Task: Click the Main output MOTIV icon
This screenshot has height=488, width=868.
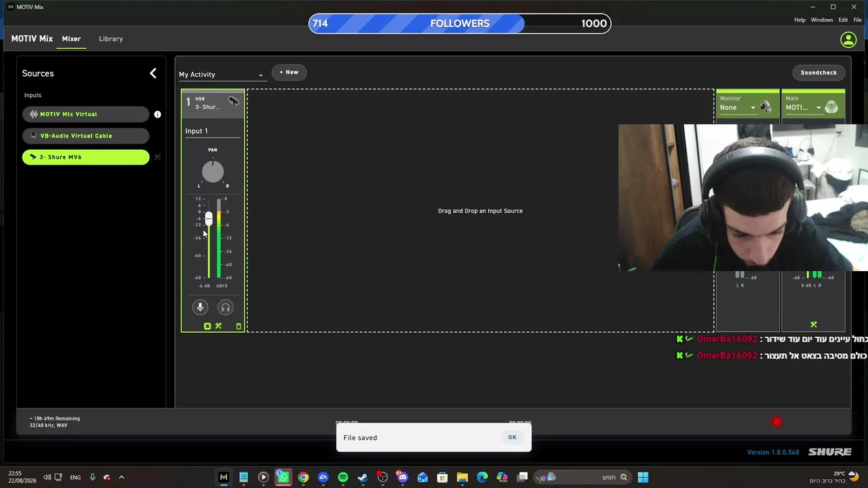Action: pyautogui.click(x=831, y=107)
